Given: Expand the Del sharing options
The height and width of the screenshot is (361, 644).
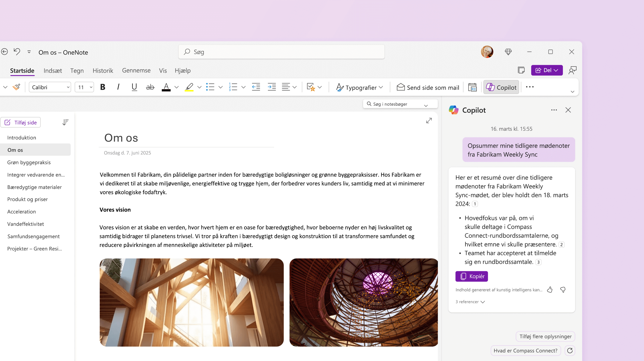Looking at the screenshot, I should tap(556, 70).
